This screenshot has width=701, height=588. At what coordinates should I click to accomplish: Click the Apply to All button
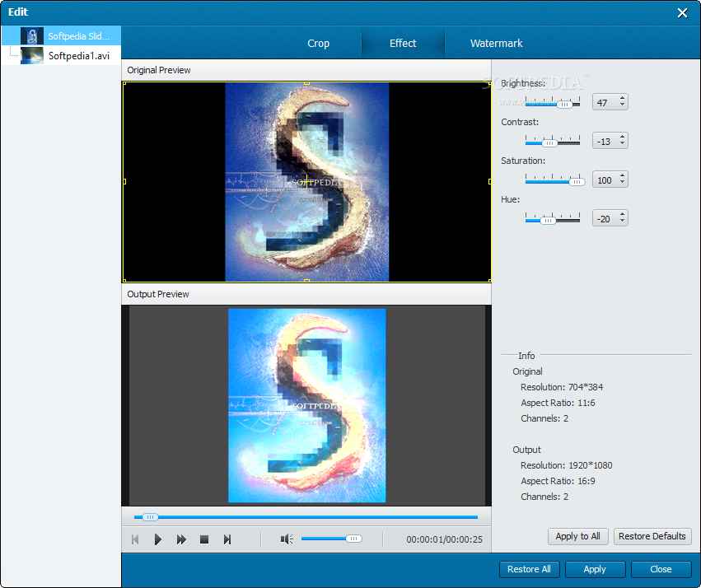coord(577,536)
